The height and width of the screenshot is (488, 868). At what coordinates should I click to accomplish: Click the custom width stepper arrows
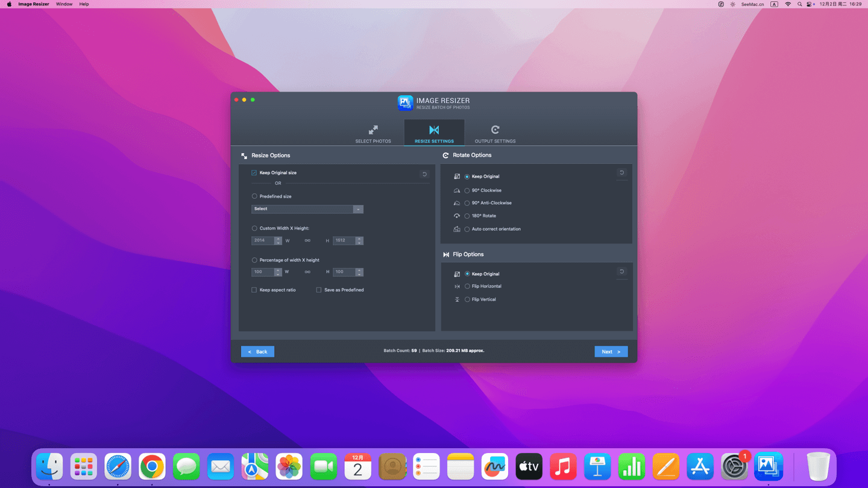click(x=278, y=240)
